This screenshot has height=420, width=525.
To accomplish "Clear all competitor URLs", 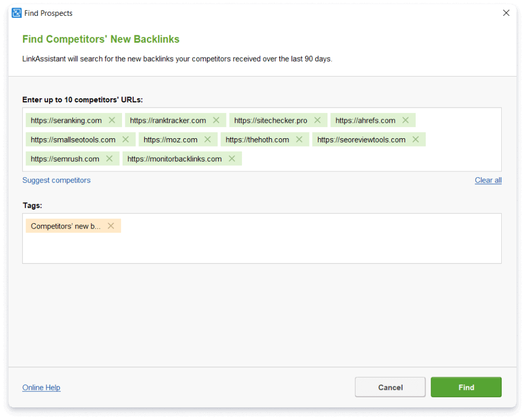I will coord(488,180).
